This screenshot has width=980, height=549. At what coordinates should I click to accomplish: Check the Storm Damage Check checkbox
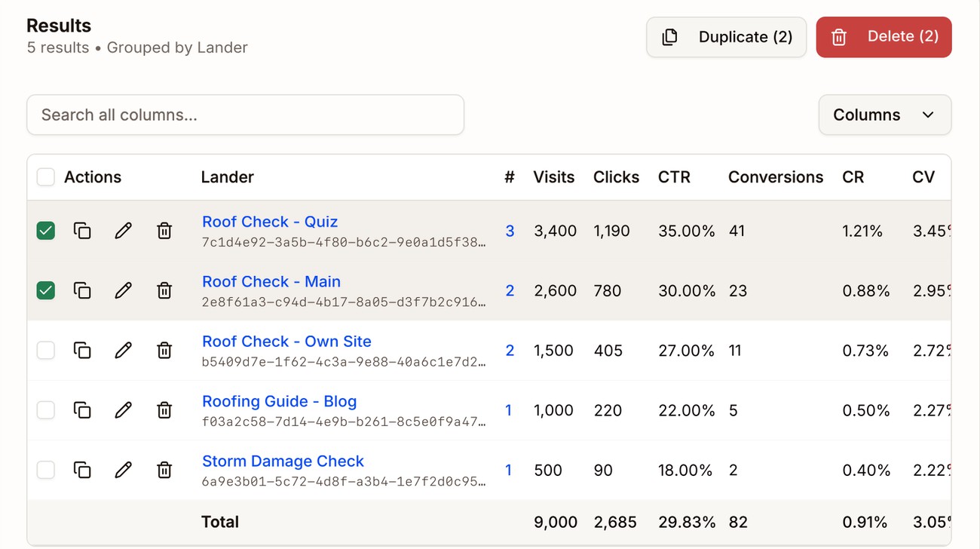click(x=46, y=470)
